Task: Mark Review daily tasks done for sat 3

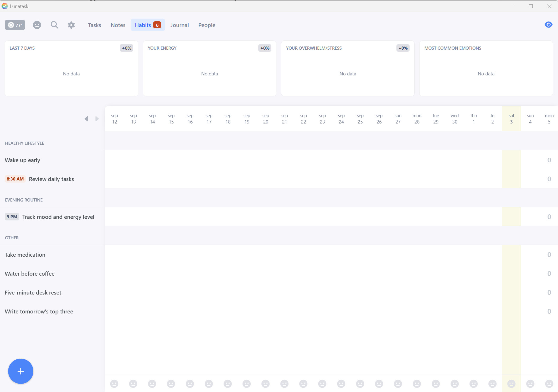Action: (512, 179)
